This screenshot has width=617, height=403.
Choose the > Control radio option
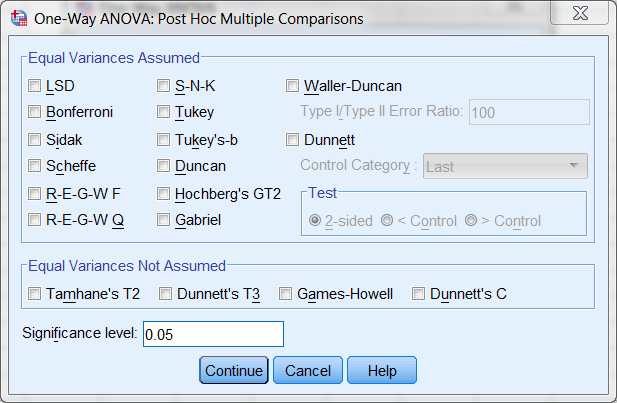click(x=471, y=220)
